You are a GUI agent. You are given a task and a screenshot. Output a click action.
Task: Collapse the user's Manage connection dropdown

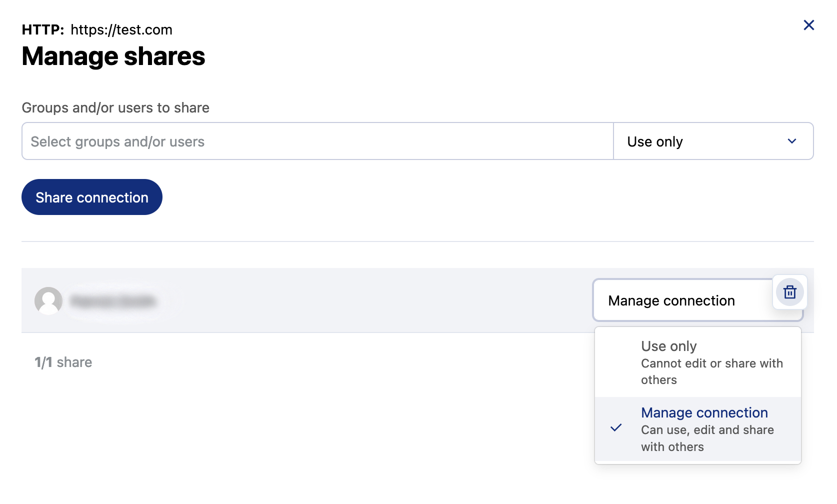(682, 300)
